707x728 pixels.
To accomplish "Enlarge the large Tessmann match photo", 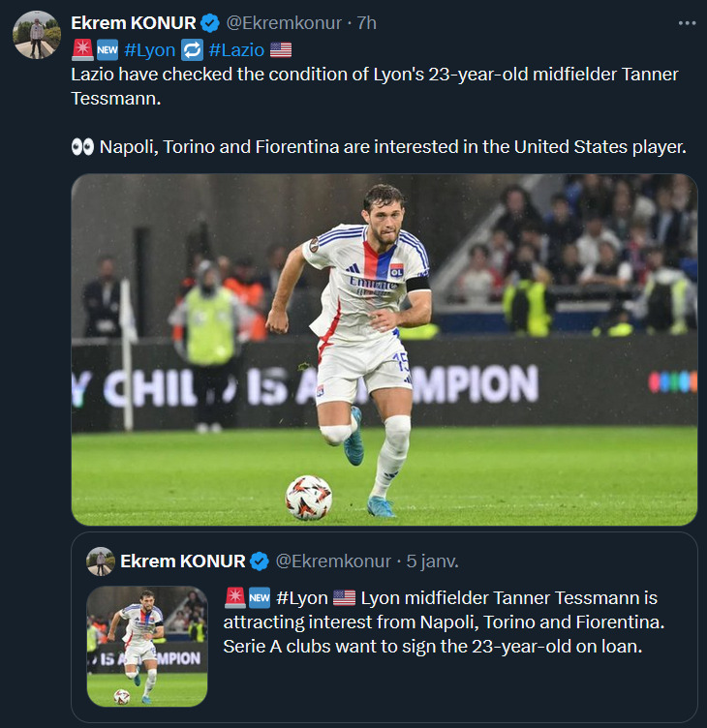I will [384, 349].
